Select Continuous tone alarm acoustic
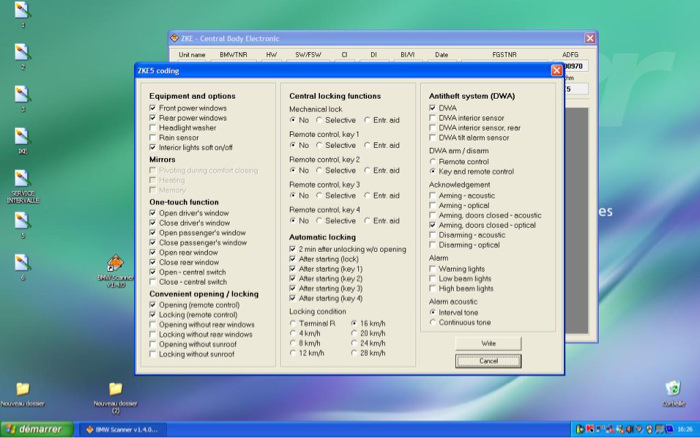 (433, 322)
